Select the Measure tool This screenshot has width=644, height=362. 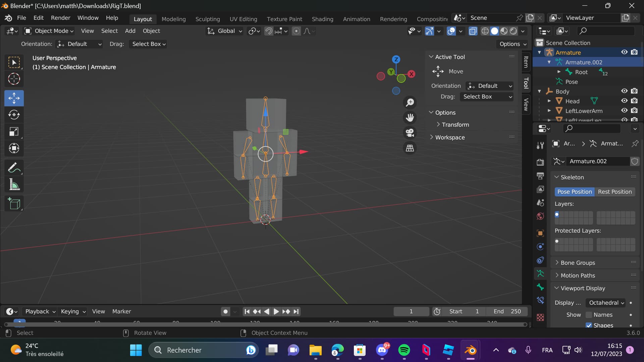coord(14,184)
